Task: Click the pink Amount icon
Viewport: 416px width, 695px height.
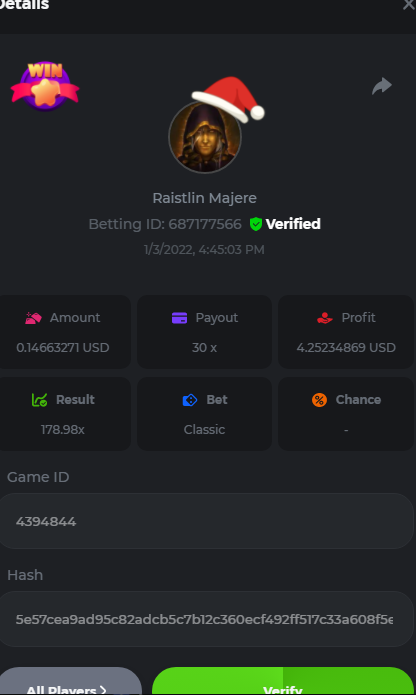Action: [x=33, y=318]
